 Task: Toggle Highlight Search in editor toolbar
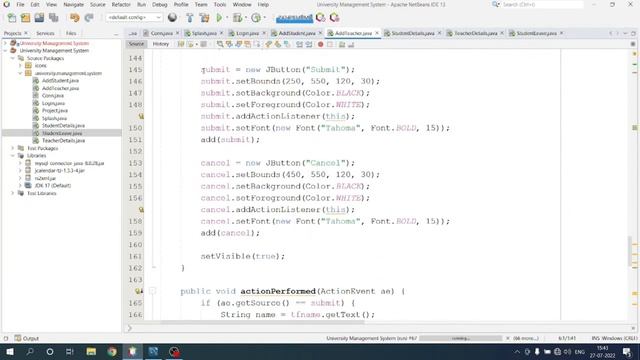[x=248, y=44]
